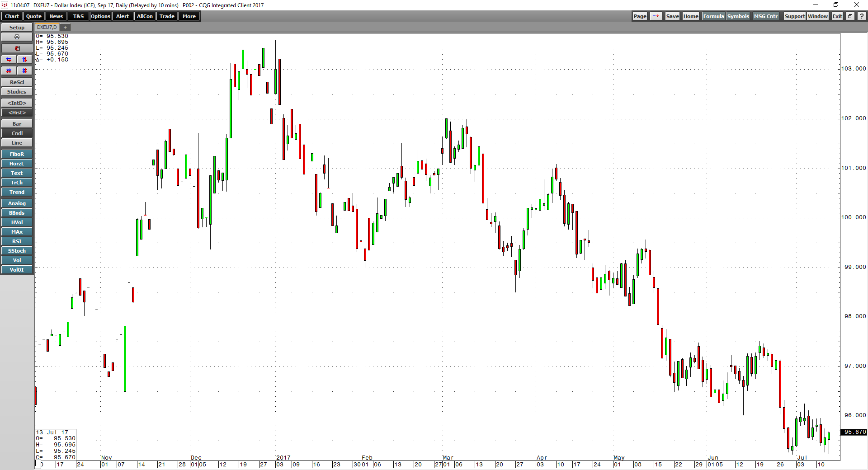Add the RSI study
Screen dimensions: 868x470
17,241
